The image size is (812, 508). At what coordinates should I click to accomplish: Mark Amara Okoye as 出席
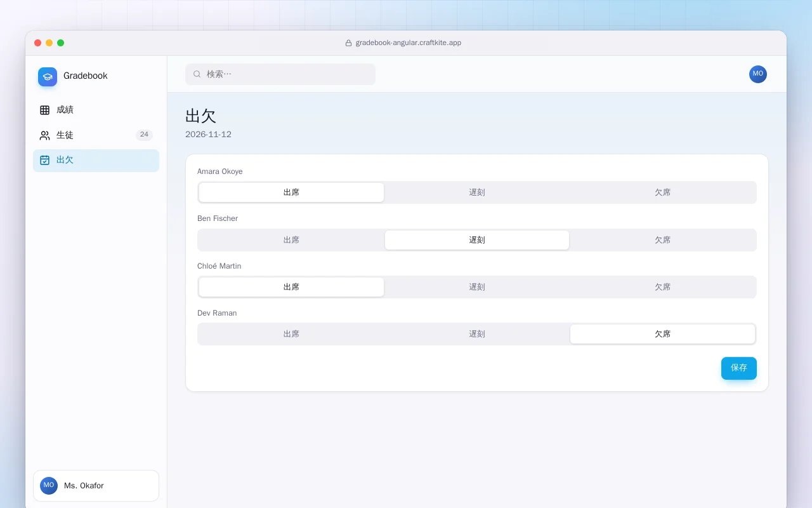coord(291,192)
